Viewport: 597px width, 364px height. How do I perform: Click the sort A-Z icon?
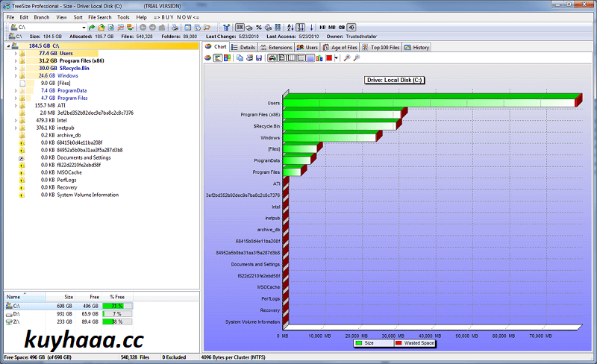tap(290, 28)
